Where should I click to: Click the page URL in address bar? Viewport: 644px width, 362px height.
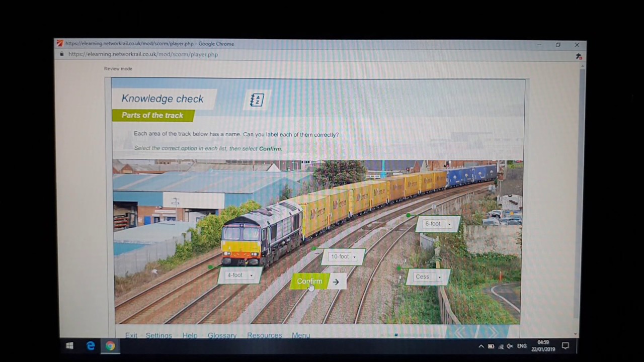tap(143, 54)
